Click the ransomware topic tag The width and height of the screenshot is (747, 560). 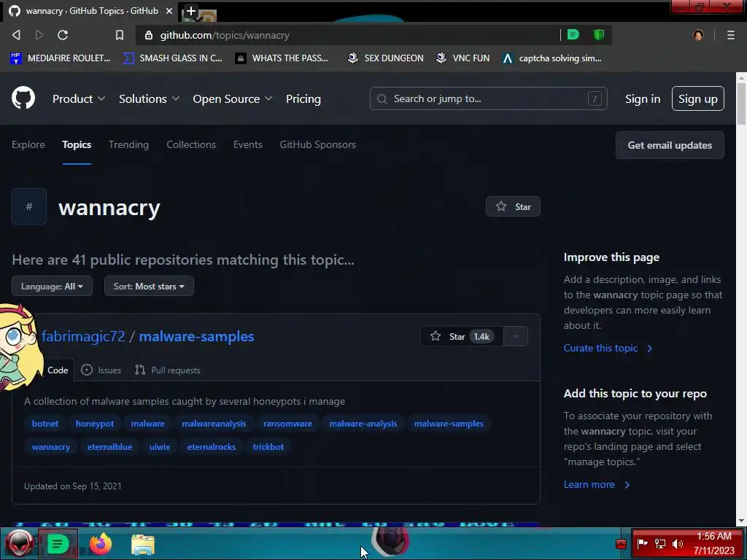pos(287,424)
